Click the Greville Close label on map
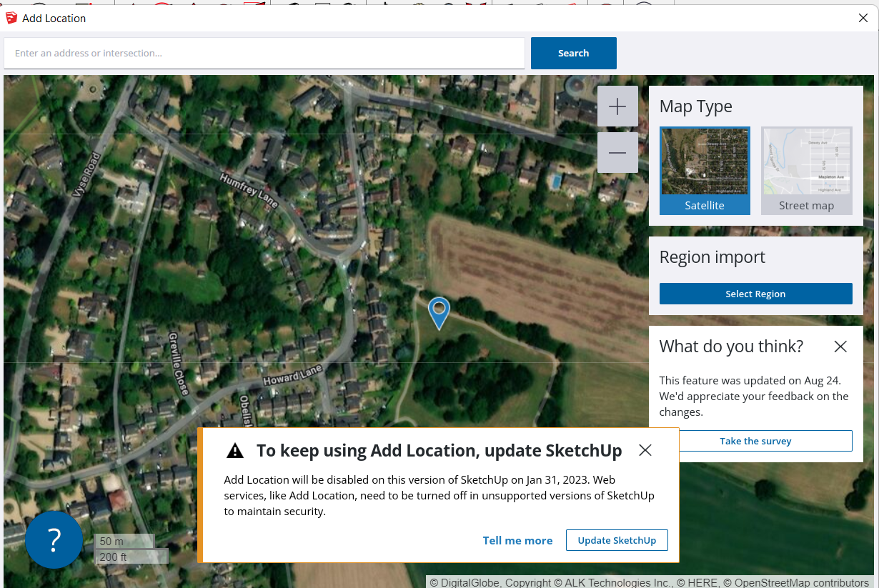Viewport: 879px width, 588px height. pos(178,364)
